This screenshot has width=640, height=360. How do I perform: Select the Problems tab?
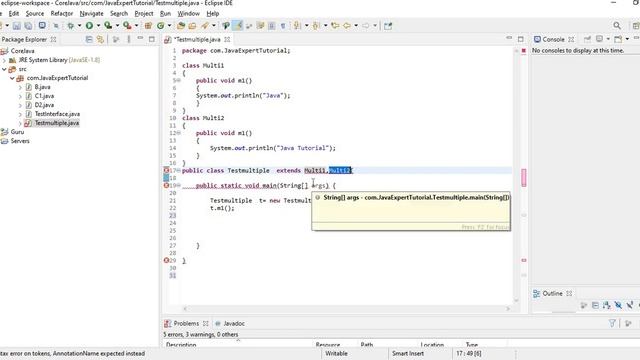(186, 323)
